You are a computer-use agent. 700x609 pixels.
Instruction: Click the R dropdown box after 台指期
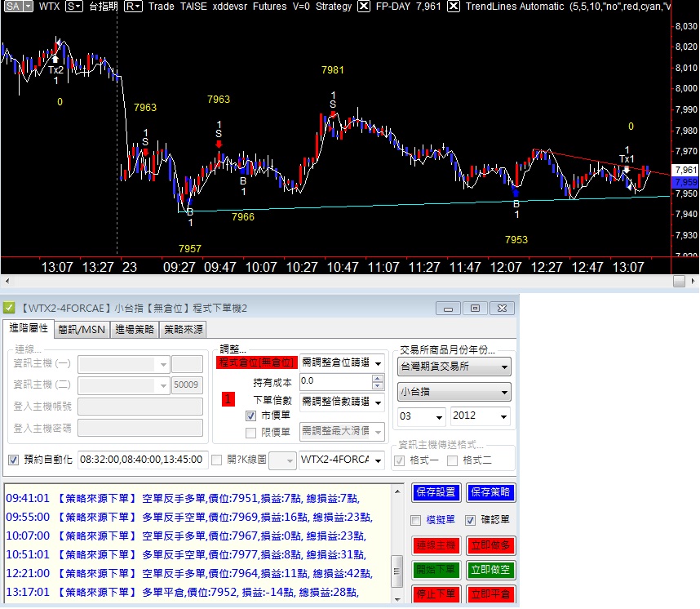133,7
